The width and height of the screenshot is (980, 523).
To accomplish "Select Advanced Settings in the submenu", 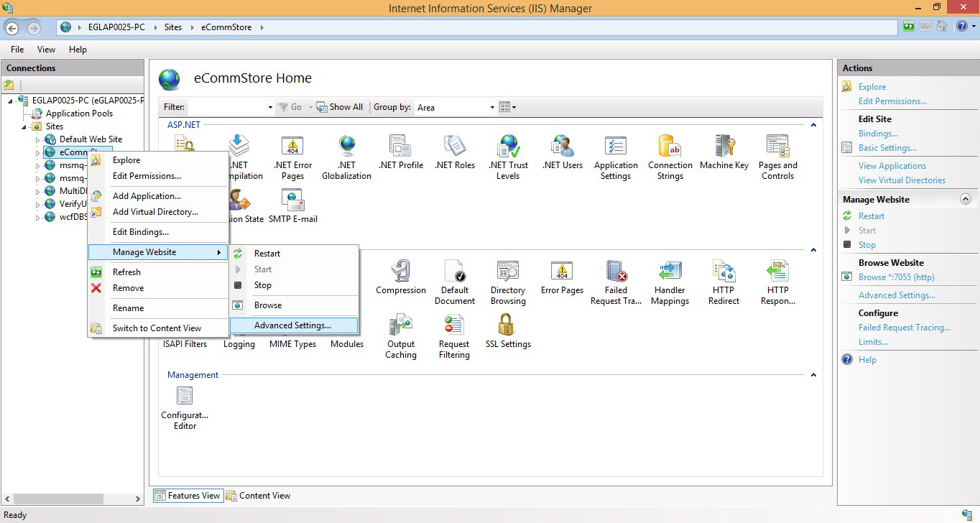I will click(294, 325).
